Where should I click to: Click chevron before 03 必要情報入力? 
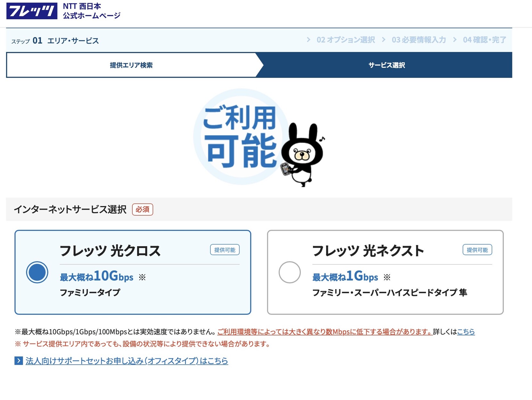tap(383, 39)
